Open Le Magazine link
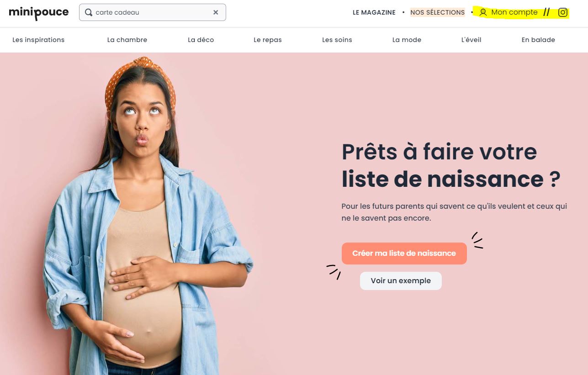This screenshot has height=375, width=588. 374,12
